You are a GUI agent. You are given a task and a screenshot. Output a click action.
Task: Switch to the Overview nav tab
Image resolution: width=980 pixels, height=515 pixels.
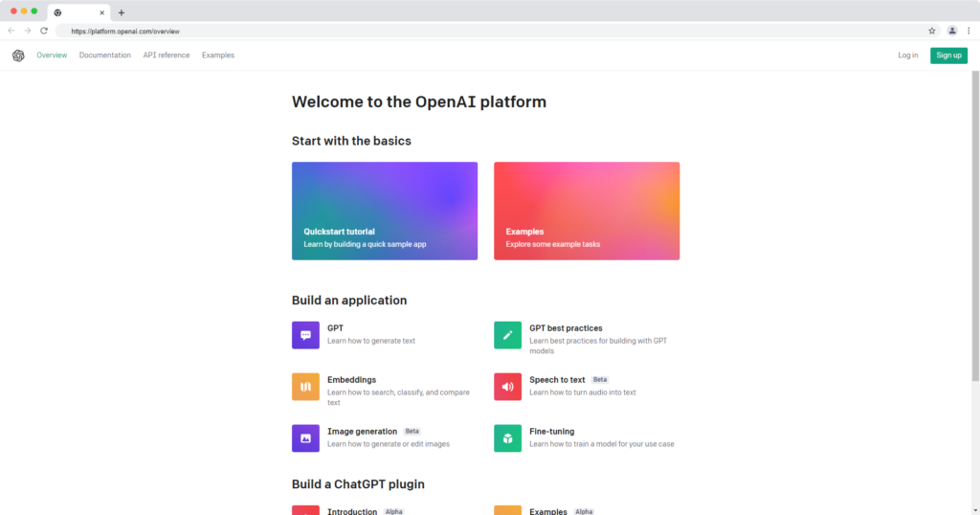coord(52,55)
